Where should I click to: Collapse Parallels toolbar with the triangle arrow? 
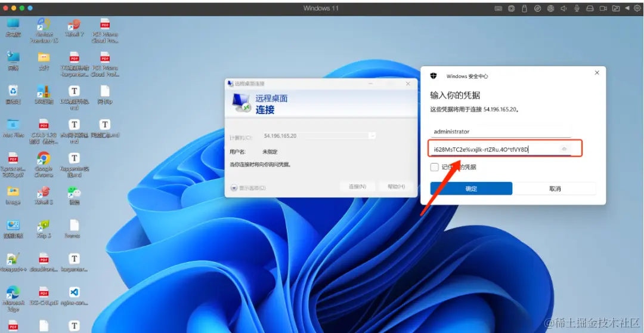[x=627, y=8]
